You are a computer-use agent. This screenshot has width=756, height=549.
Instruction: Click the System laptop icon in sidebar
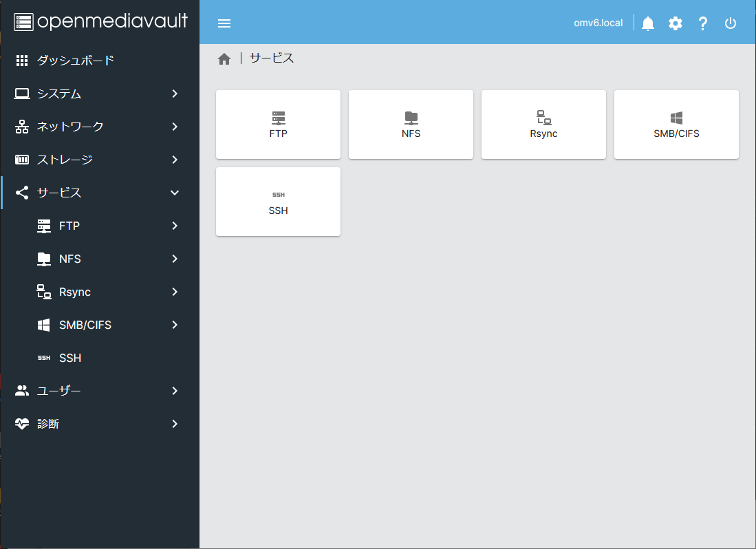[x=22, y=94]
